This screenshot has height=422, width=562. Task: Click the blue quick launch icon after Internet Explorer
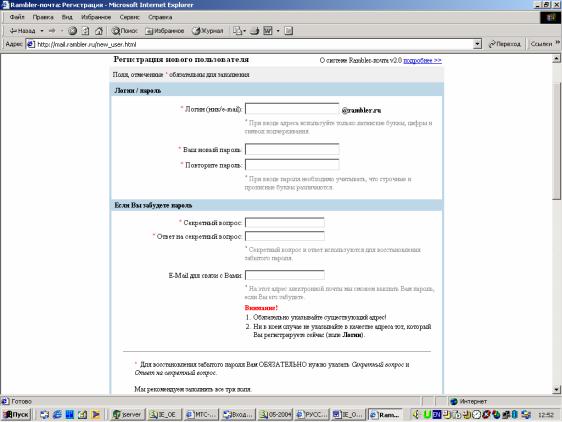70,415
